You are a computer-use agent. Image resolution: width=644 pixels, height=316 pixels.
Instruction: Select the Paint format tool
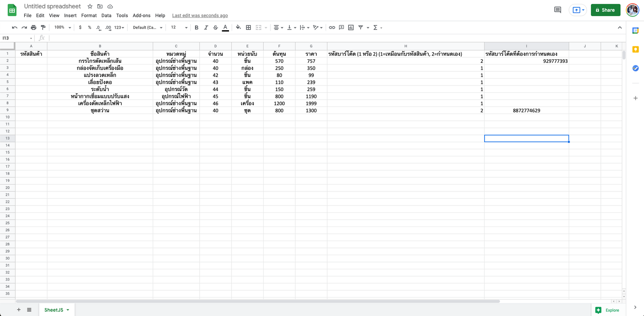43,27
